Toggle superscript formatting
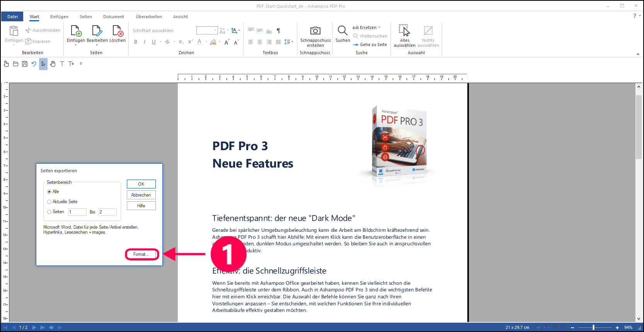The width and height of the screenshot is (644, 332). (190, 42)
